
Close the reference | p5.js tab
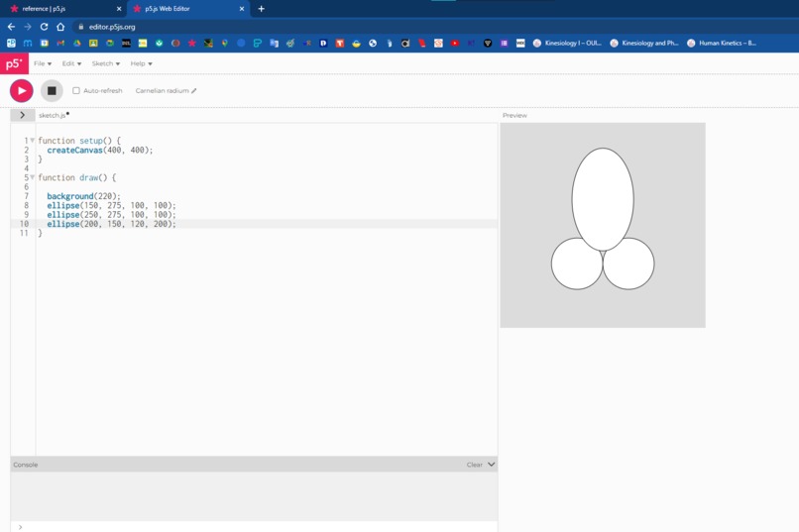119,9
